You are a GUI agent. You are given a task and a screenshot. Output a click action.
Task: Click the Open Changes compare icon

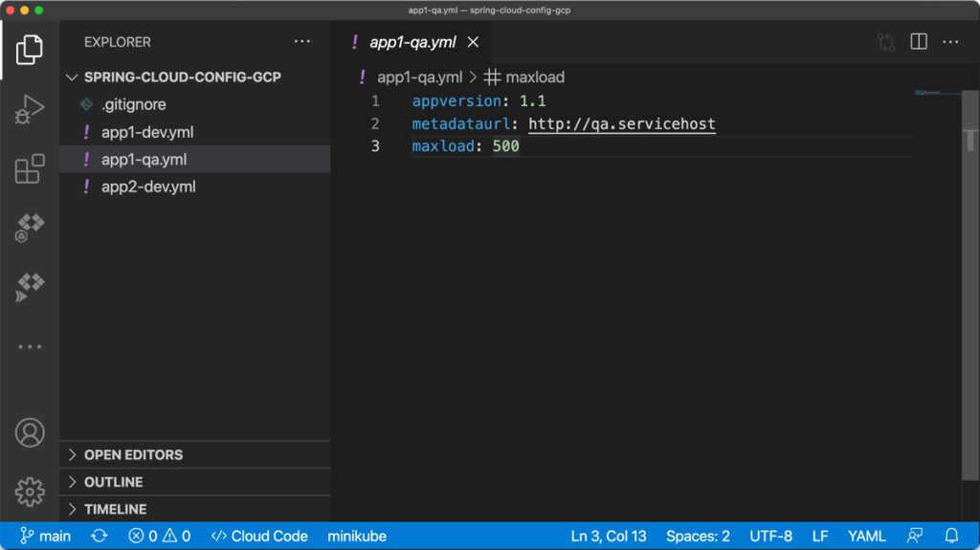(886, 42)
